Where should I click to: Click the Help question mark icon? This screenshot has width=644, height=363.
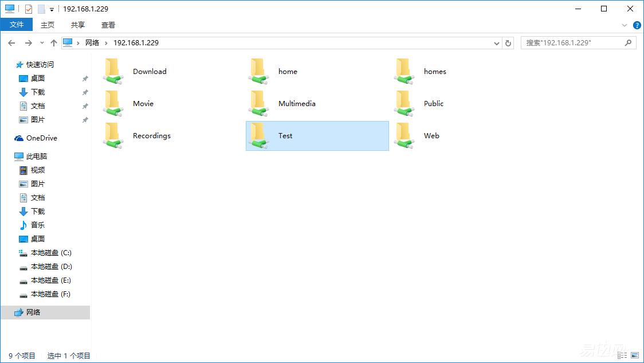tap(637, 25)
